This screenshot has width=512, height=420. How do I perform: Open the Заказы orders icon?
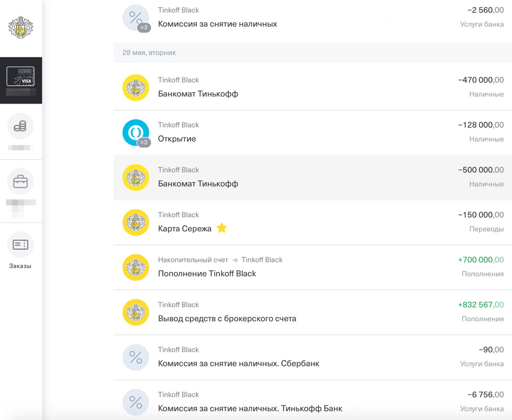[20, 245]
